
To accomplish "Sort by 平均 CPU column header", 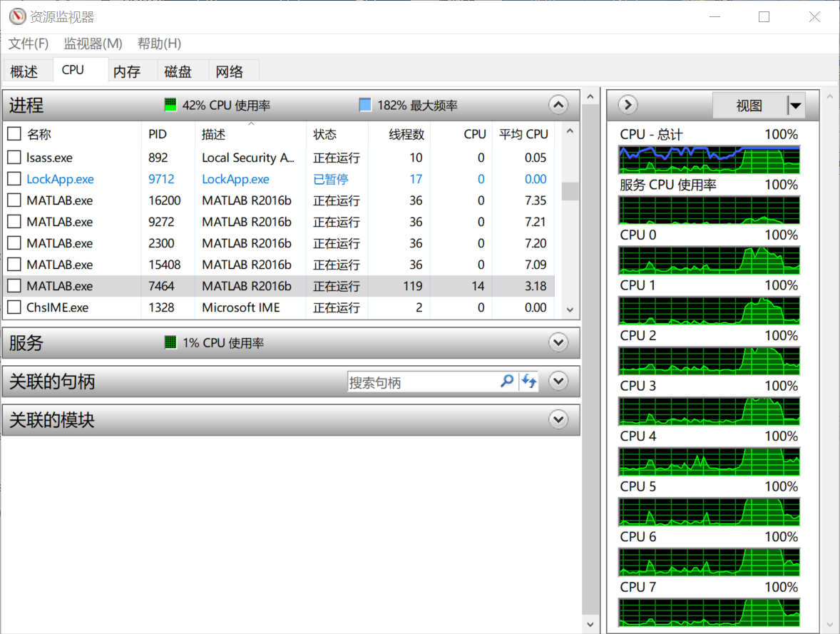I will click(x=523, y=134).
